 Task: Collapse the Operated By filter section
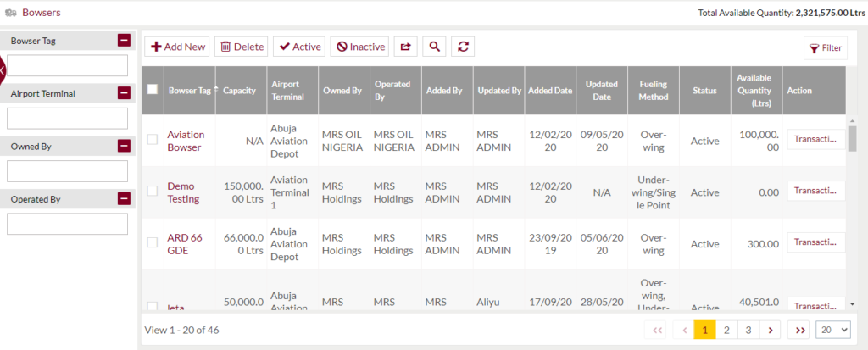(x=124, y=198)
